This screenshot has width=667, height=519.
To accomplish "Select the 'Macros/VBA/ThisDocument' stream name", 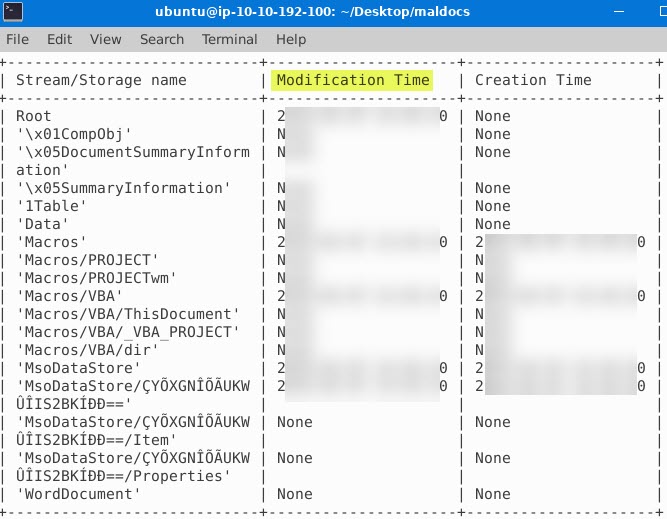I will [128, 314].
